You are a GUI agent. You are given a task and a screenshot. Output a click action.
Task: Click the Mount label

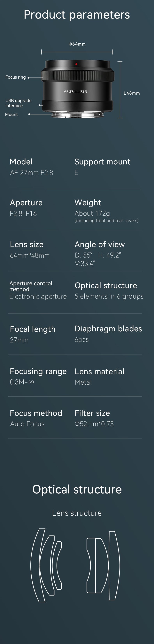[12, 115]
